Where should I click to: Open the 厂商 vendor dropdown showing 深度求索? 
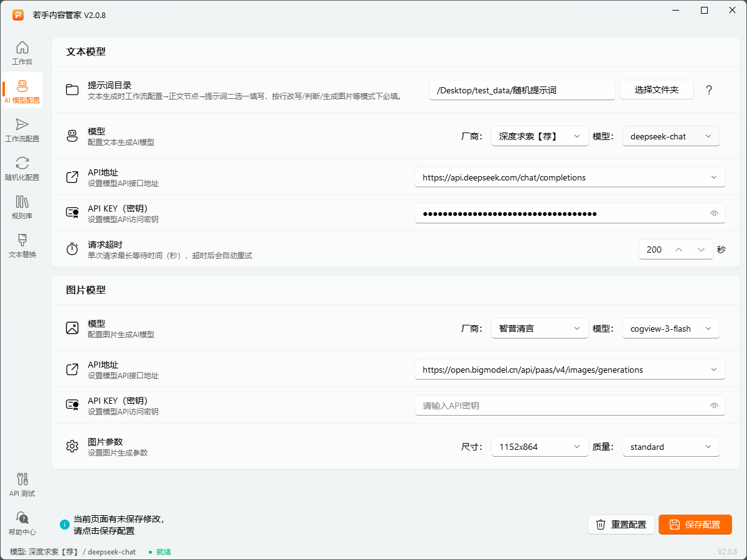tap(539, 136)
